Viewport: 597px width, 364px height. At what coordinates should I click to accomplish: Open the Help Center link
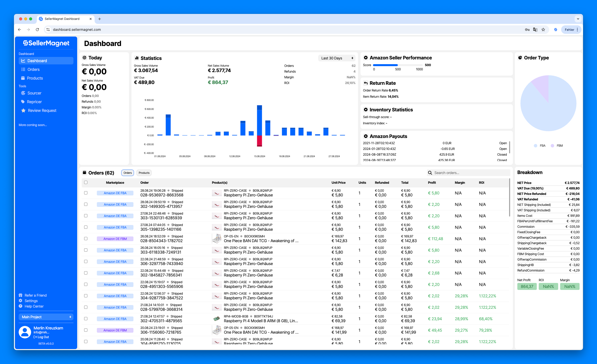(34, 306)
